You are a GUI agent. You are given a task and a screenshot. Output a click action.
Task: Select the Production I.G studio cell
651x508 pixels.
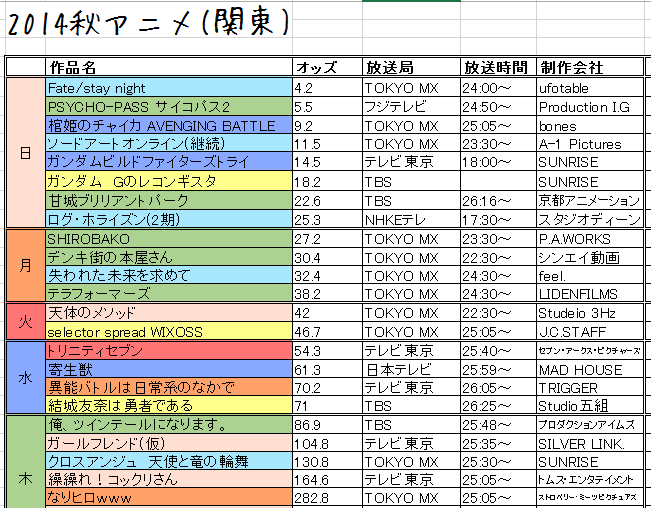[x=590, y=107]
